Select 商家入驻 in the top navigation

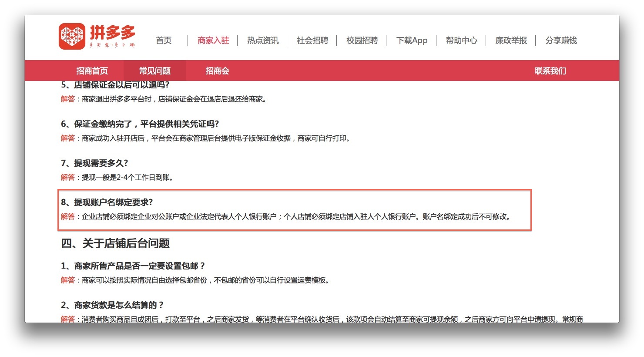tap(213, 40)
